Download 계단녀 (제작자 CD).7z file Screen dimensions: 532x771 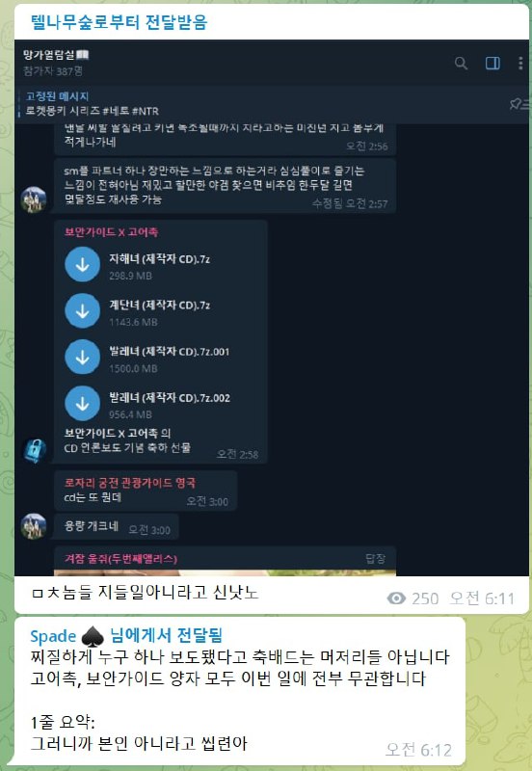[x=83, y=310]
